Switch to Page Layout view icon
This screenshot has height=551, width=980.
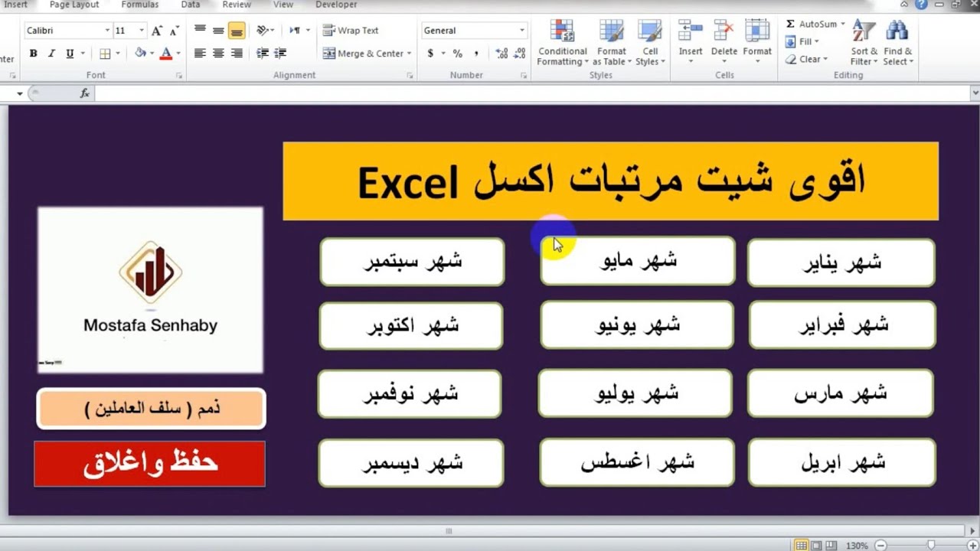[x=817, y=546]
